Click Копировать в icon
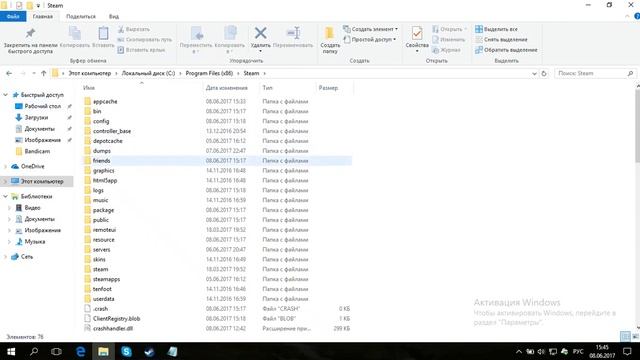 pos(230,33)
